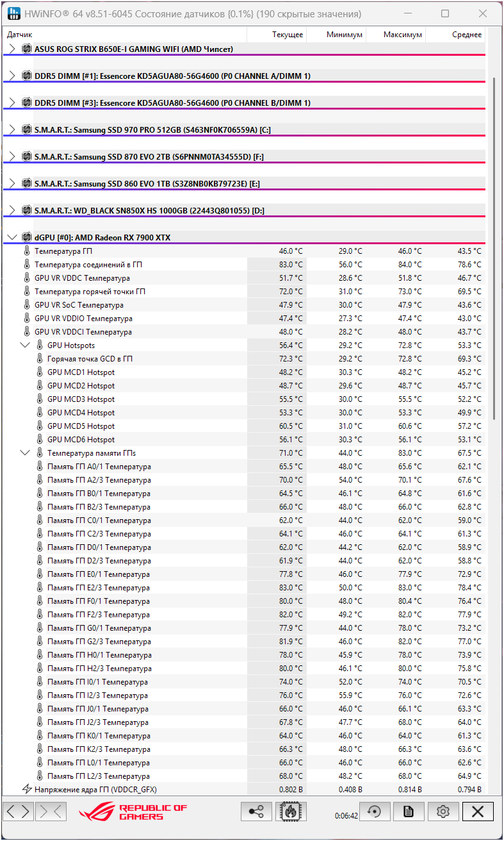Select Температура горячей точки ГП row
The width and height of the screenshot is (504, 841).
click(244, 292)
